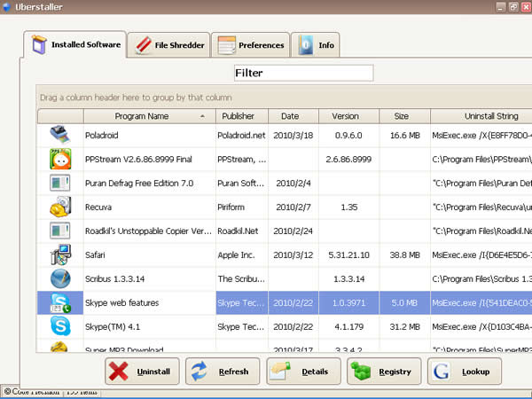Look up program with Lookup button

(464, 372)
